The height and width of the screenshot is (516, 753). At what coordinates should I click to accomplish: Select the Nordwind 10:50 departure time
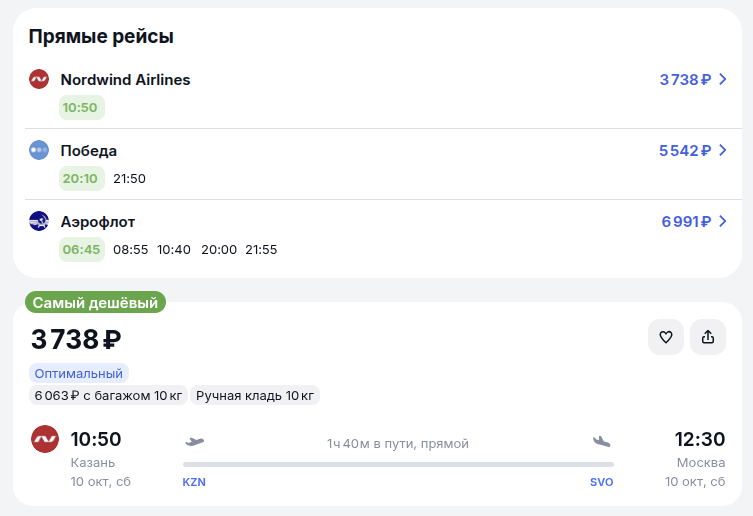click(82, 108)
